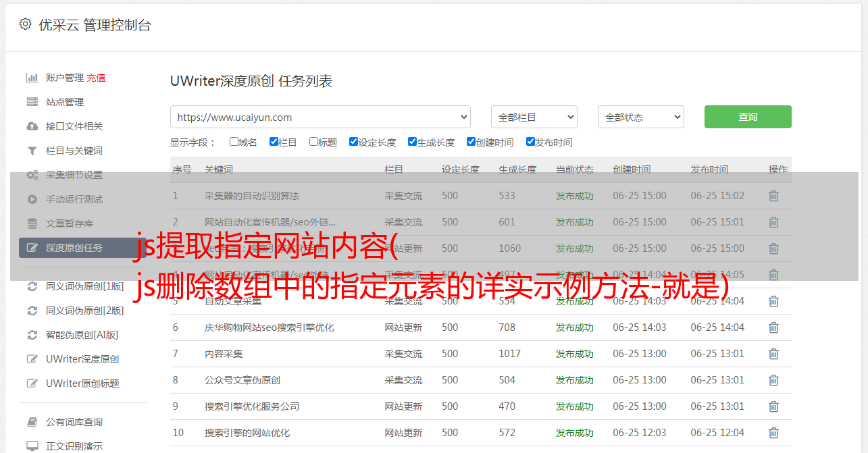Open the site URL dropdown

point(320,117)
